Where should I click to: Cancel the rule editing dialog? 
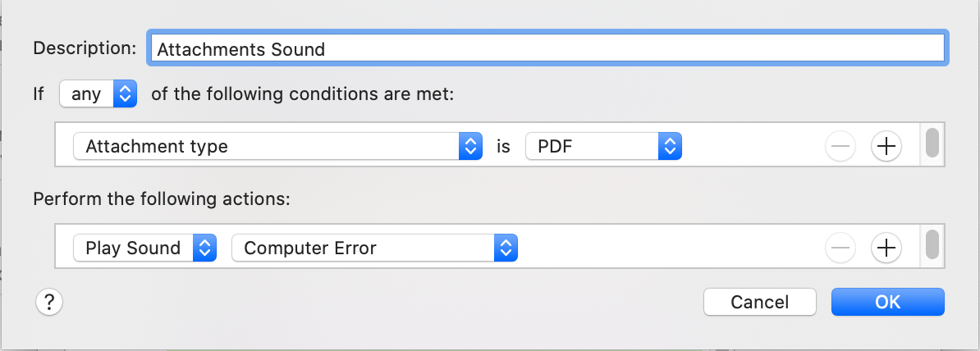759,302
